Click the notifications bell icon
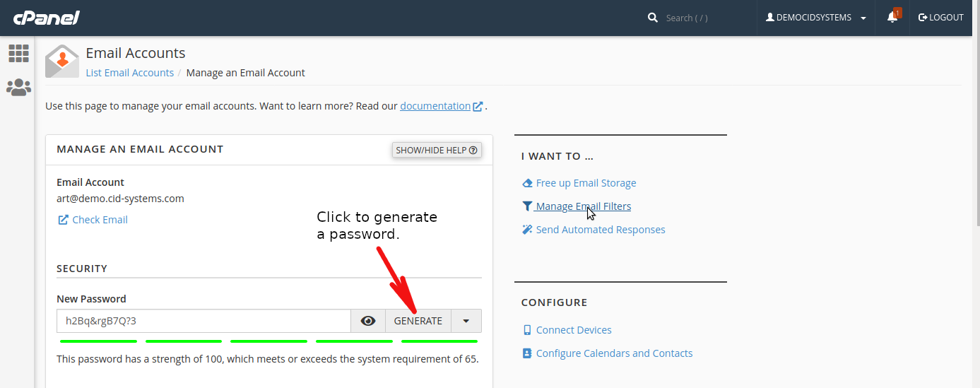The height and width of the screenshot is (388, 980). [x=892, y=18]
